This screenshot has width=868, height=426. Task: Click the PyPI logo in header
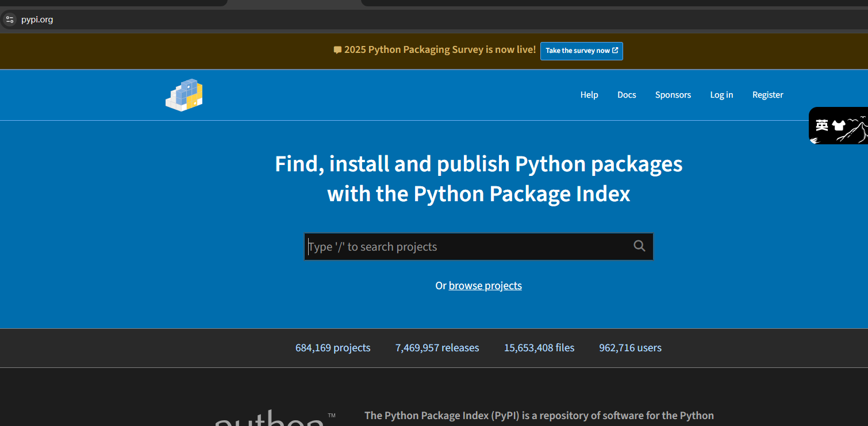point(184,95)
